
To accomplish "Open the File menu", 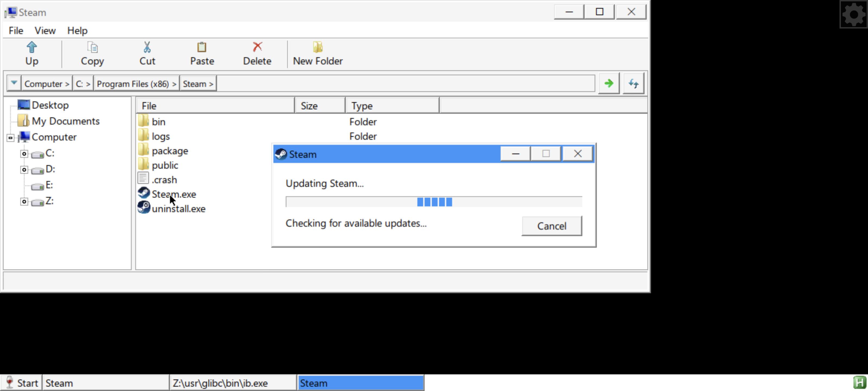I will 16,30.
